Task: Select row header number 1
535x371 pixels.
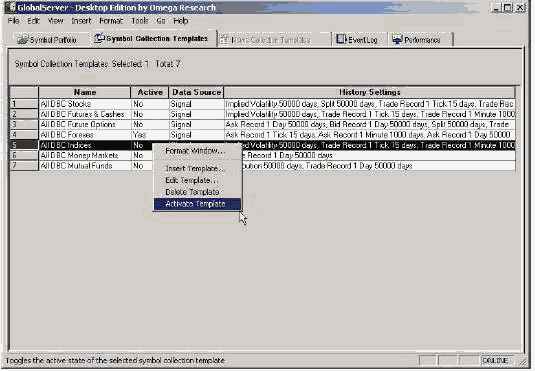Action: [x=24, y=104]
